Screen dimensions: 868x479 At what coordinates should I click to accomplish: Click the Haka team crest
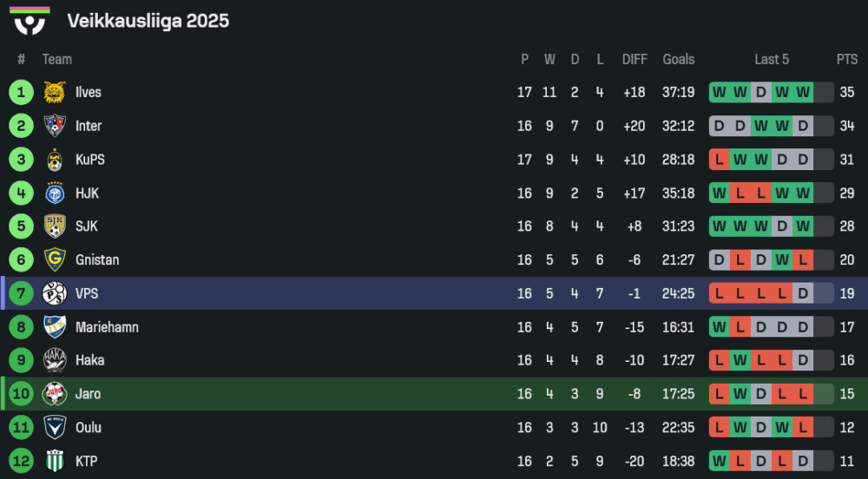point(55,360)
